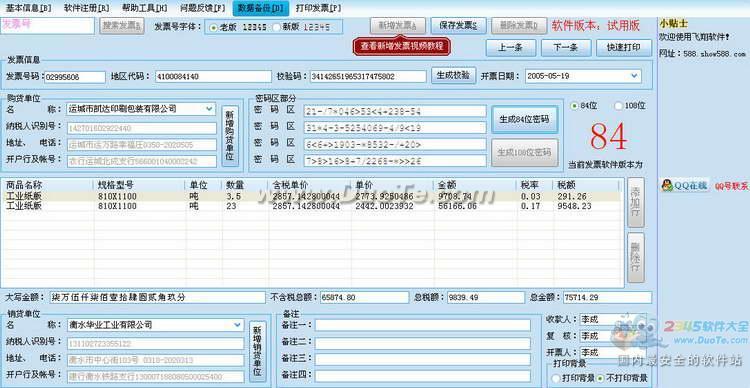Click the 发票号 search input field
750x388 pixels.
coord(47,26)
